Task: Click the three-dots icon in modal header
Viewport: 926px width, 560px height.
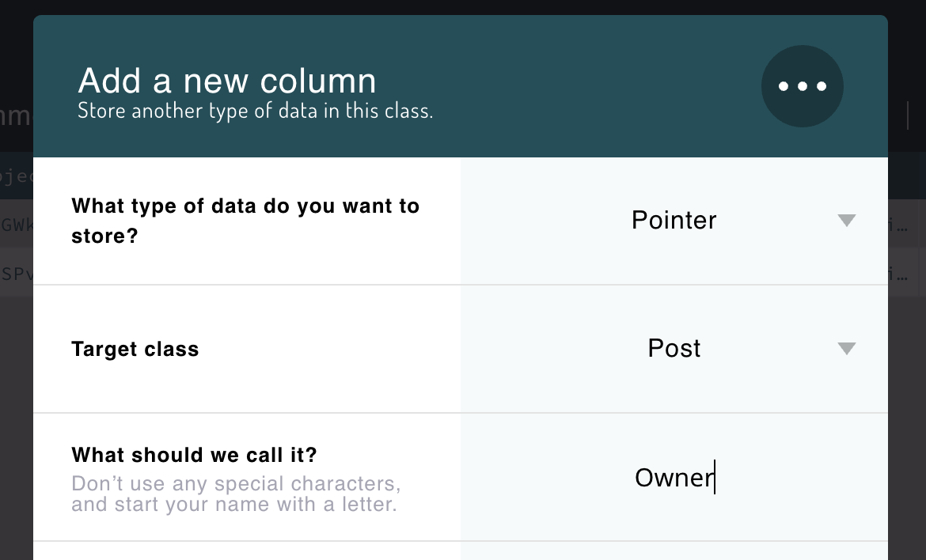Action: [802, 86]
